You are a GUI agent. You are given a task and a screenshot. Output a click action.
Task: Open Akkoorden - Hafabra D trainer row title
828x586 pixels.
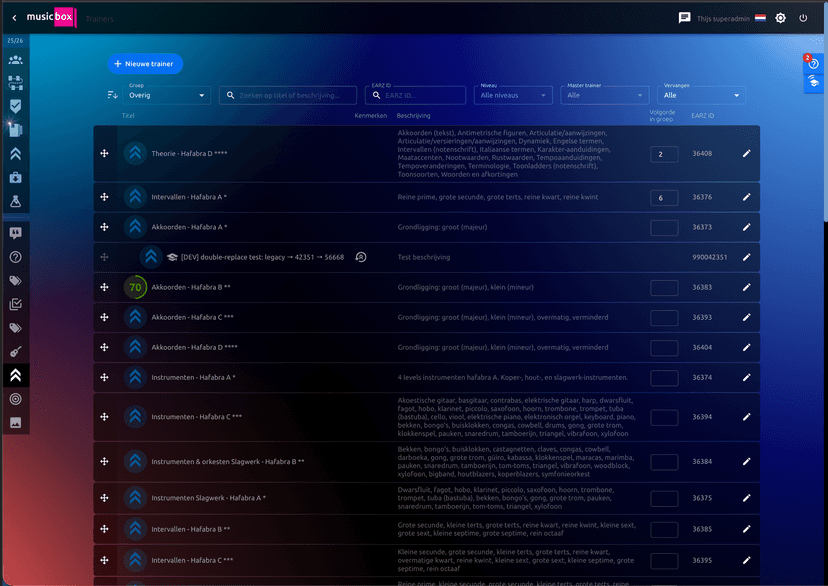coord(194,347)
